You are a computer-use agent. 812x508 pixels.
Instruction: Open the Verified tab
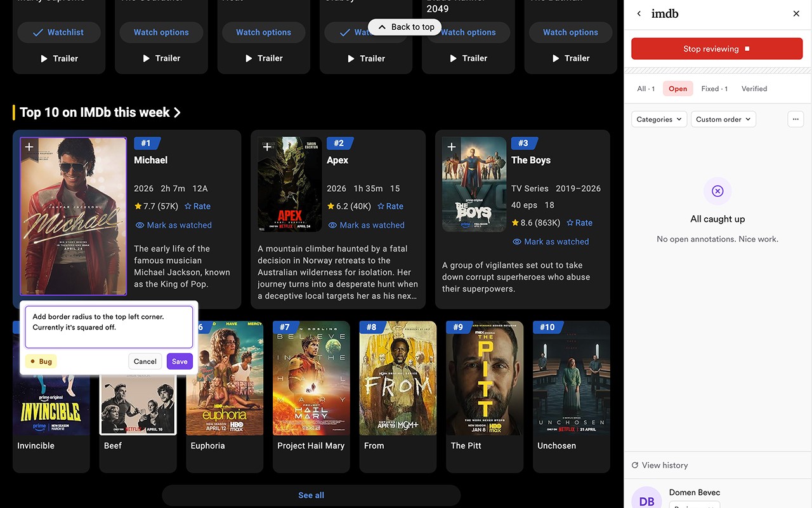[x=754, y=89]
